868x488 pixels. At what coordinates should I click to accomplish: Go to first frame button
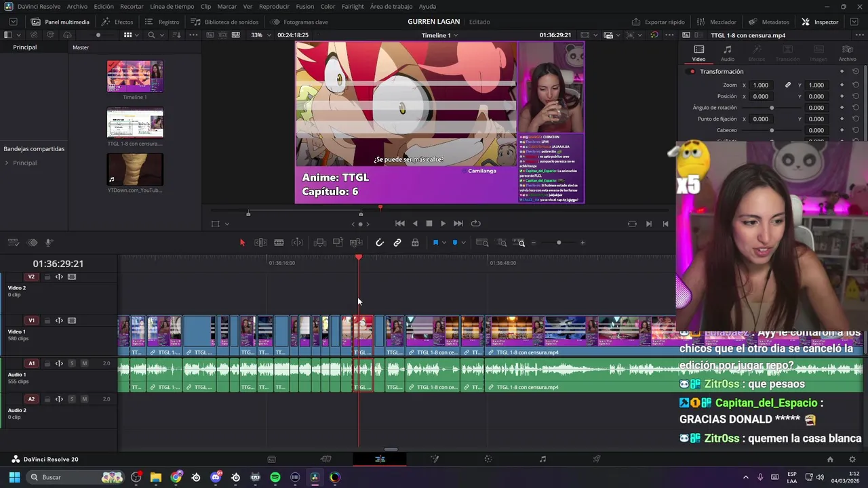400,224
